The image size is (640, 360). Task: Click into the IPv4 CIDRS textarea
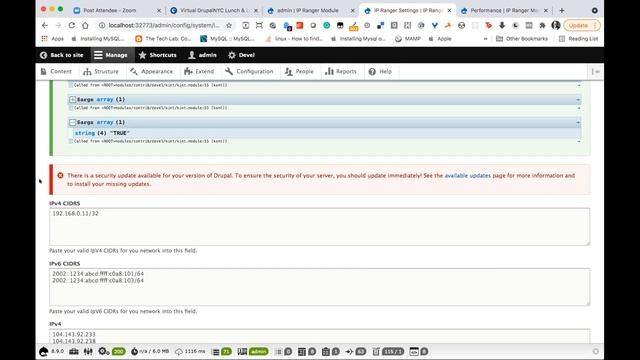(x=319, y=227)
